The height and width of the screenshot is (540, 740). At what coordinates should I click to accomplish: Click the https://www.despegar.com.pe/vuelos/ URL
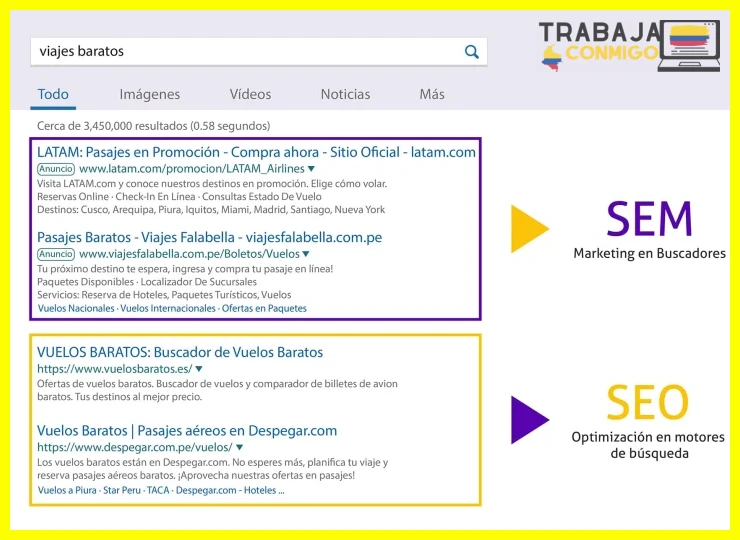tap(135, 447)
